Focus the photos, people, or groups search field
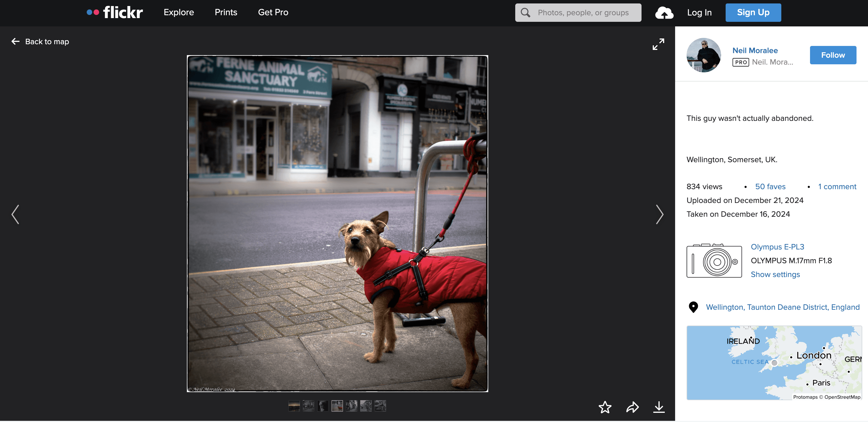This screenshot has height=422, width=868. [x=583, y=13]
